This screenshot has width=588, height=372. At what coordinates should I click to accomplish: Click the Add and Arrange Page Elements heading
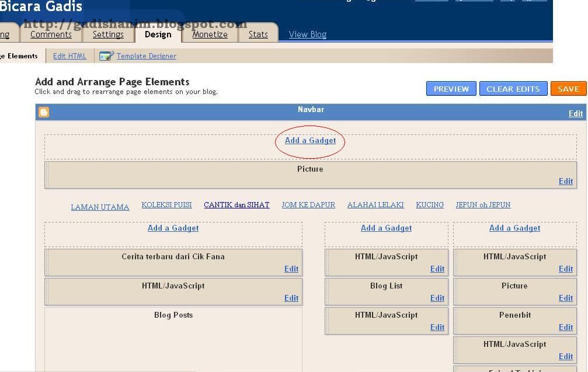[x=112, y=82]
